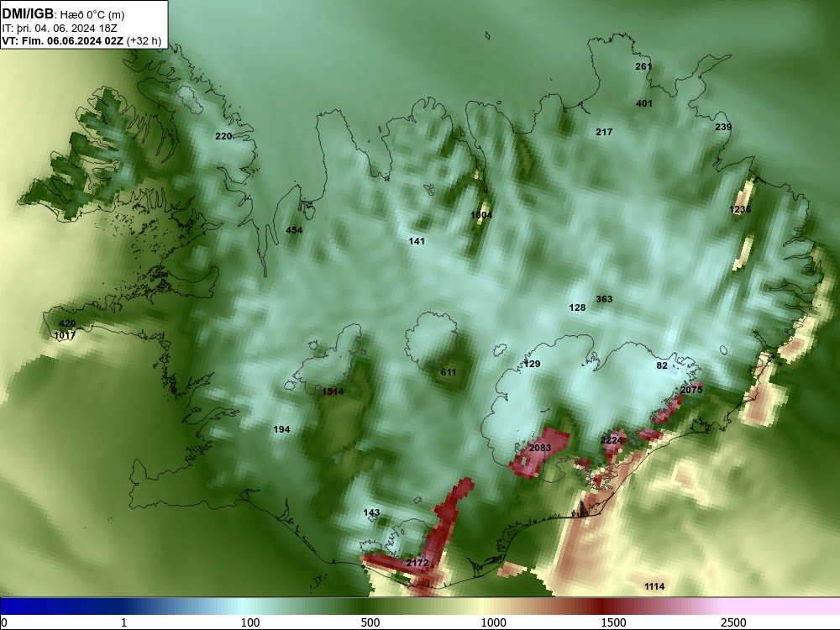Click the 2172 label on the south coast
Viewport: 840px width, 630px height.
tap(417, 563)
